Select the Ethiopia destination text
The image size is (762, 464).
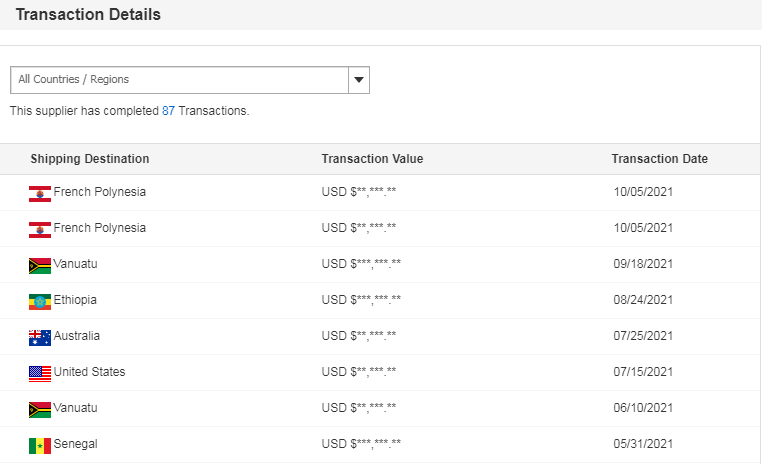click(x=75, y=300)
